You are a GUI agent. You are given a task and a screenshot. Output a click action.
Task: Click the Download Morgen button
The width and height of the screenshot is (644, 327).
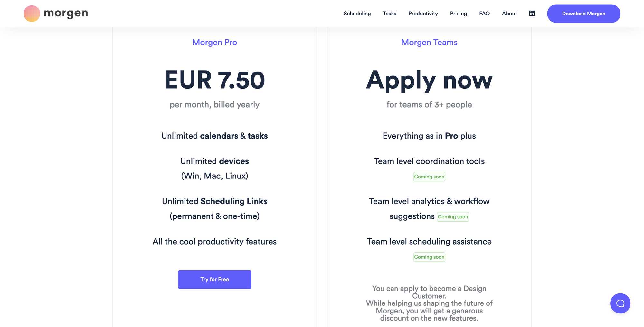coord(583,14)
